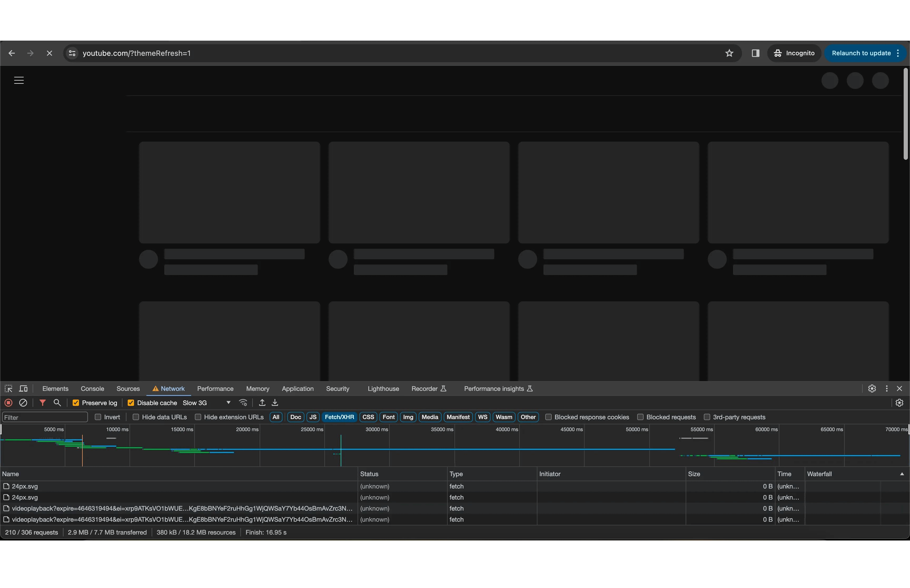Open DevTools customize three-dot menu
This screenshot has height=588, width=910.
(x=887, y=389)
